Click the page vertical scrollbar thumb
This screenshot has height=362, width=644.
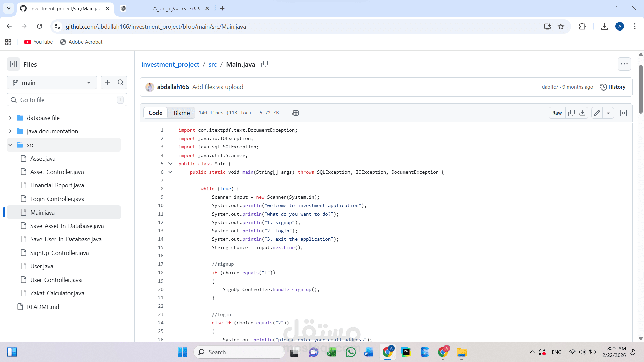click(x=641, y=89)
